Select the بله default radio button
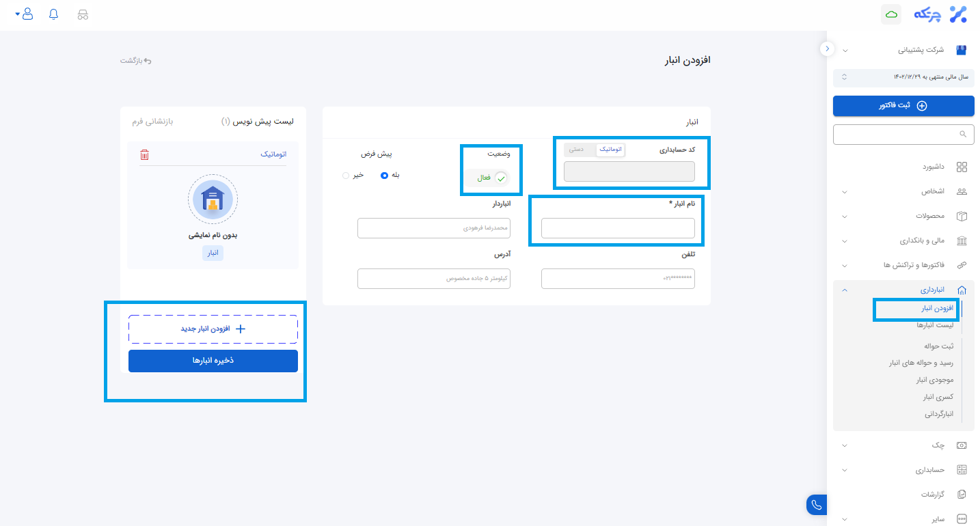The width and height of the screenshot is (980, 526). 384,175
